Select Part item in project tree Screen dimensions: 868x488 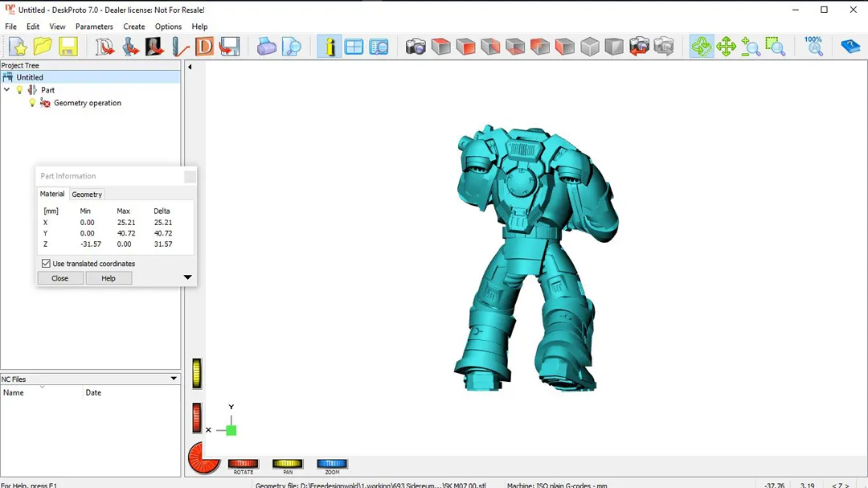(x=47, y=90)
